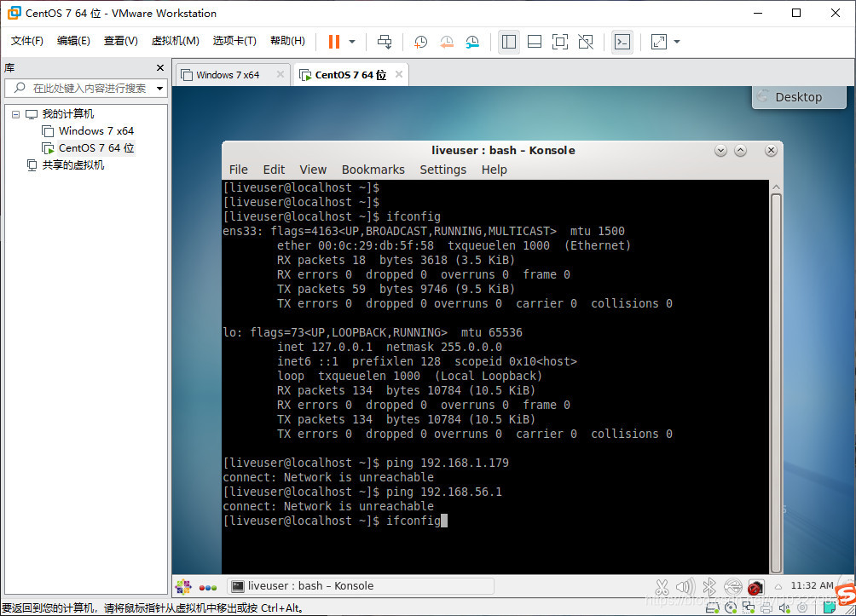Click the Konsole vertical scrollbar

776,383
